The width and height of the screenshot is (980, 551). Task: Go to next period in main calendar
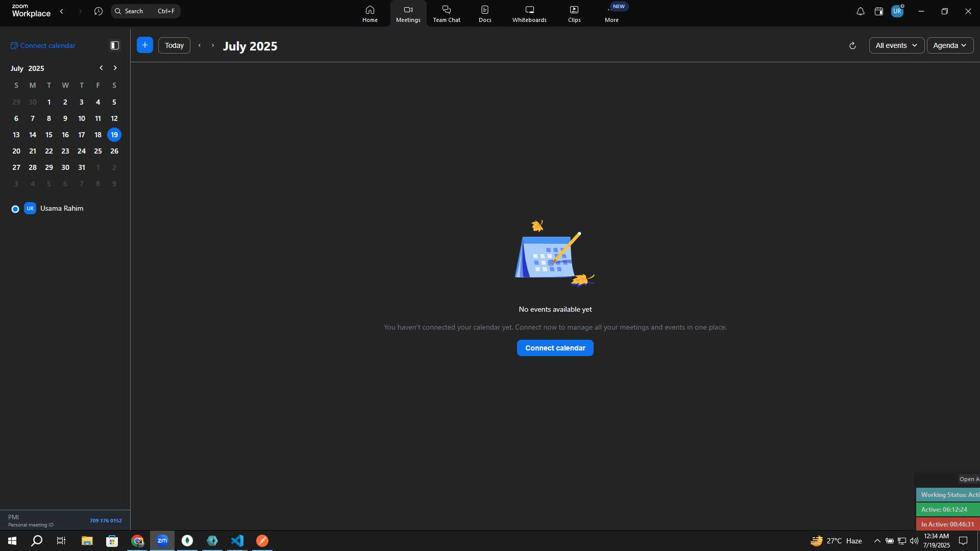click(213, 45)
